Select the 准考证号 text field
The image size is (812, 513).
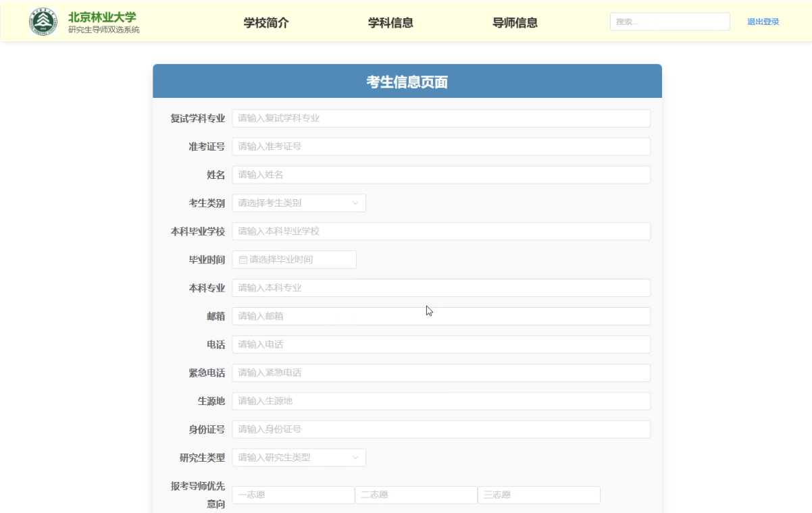point(441,146)
